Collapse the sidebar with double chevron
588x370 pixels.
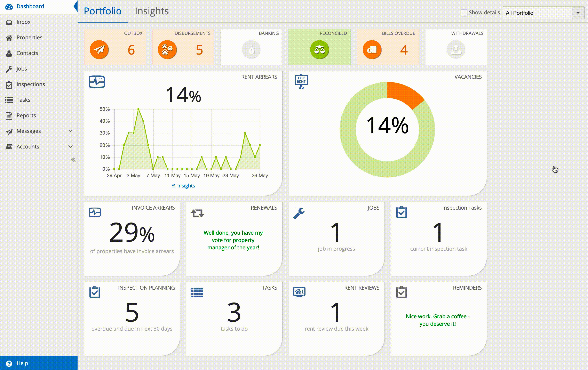73,160
